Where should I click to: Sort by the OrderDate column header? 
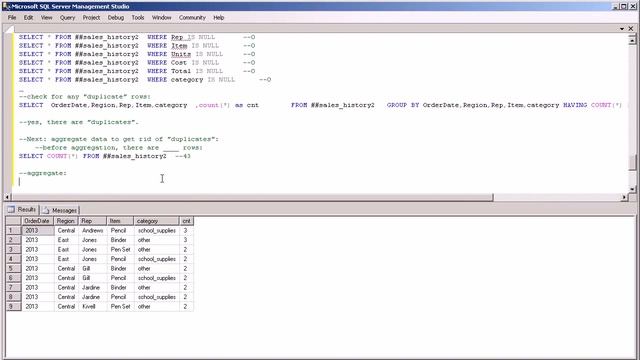[x=37, y=221]
